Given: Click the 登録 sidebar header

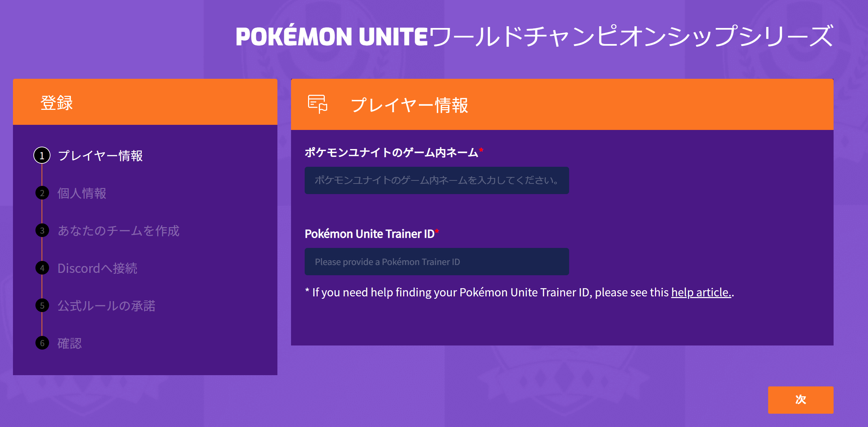Looking at the screenshot, I should [x=145, y=102].
